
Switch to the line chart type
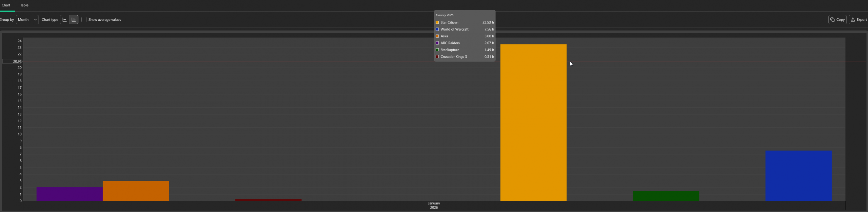coord(64,20)
